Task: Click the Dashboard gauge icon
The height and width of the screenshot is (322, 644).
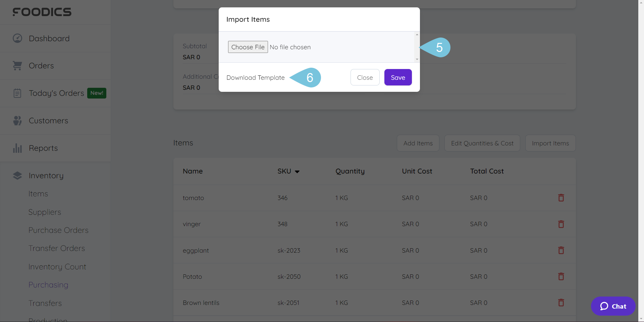Action: tap(17, 38)
